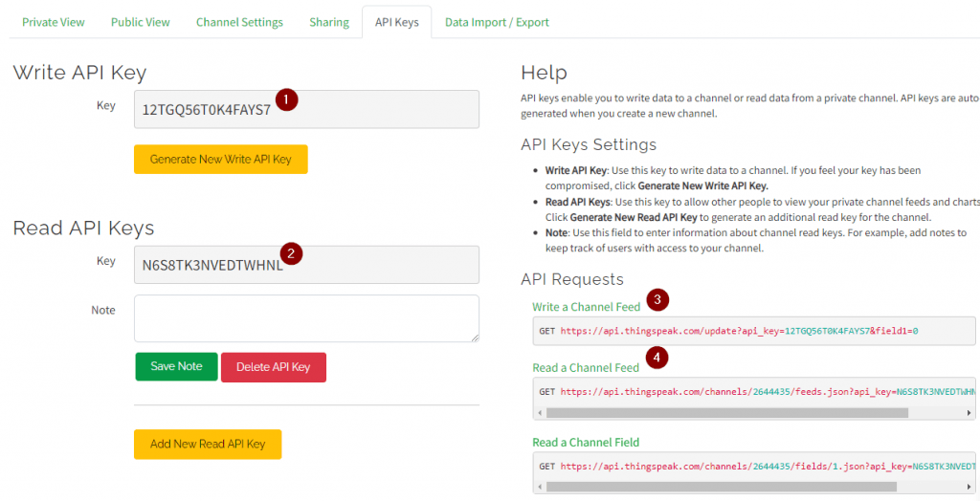
Task: Click inside the Write API Key field
Action: (x=306, y=109)
